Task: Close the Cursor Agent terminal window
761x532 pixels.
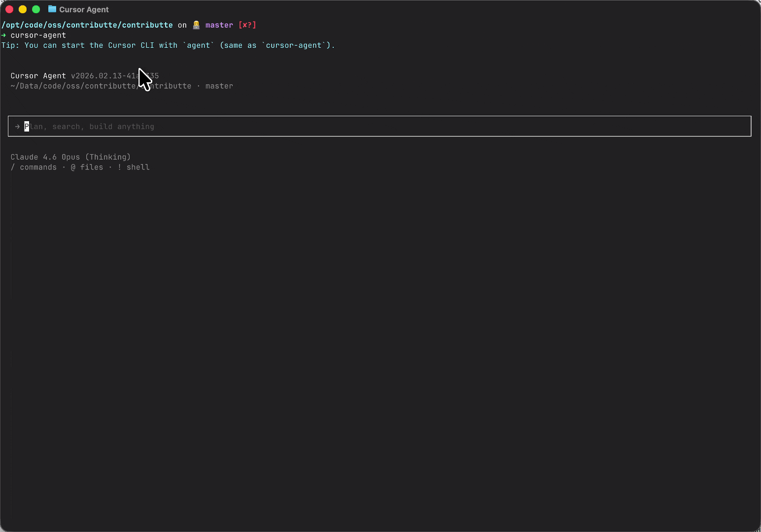Action: [9, 9]
